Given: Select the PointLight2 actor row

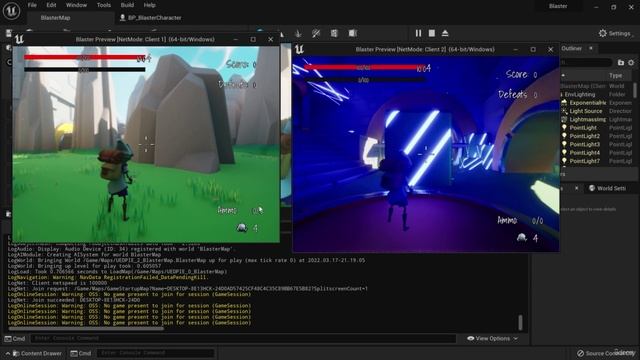Looking at the screenshot, I should (x=596, y=136).
